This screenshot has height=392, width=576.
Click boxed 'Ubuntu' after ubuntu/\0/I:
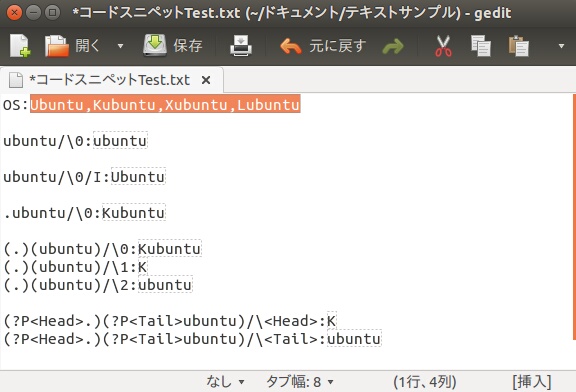click(138, 176)
